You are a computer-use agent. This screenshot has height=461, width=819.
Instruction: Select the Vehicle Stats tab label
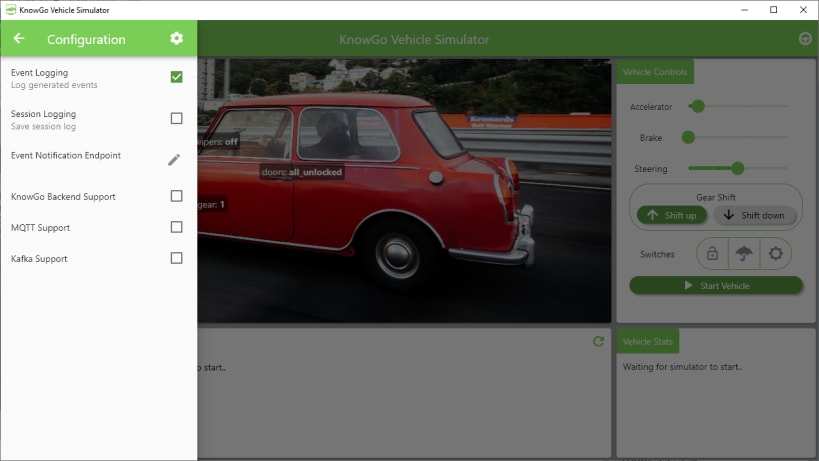[x=648, y=341]
